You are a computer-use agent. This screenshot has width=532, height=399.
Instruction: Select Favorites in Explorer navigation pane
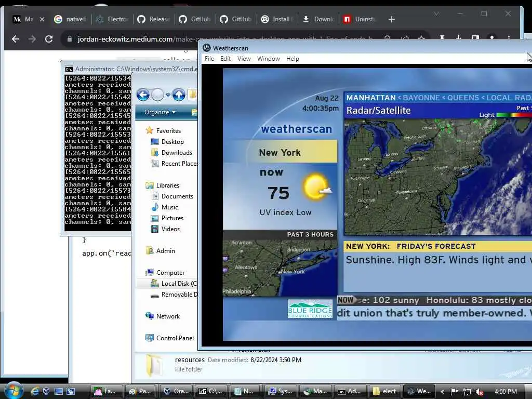tap(163, 130)
